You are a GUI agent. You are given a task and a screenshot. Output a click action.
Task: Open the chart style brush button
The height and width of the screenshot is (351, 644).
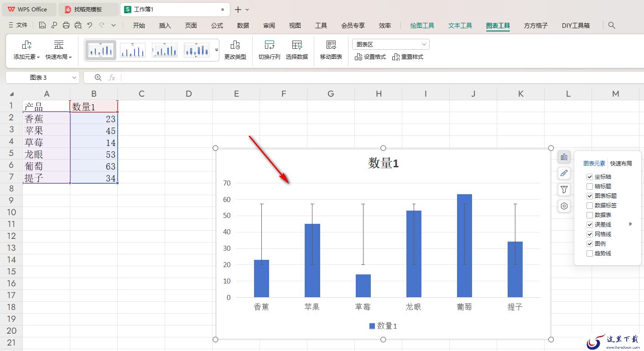click(564, 174)
